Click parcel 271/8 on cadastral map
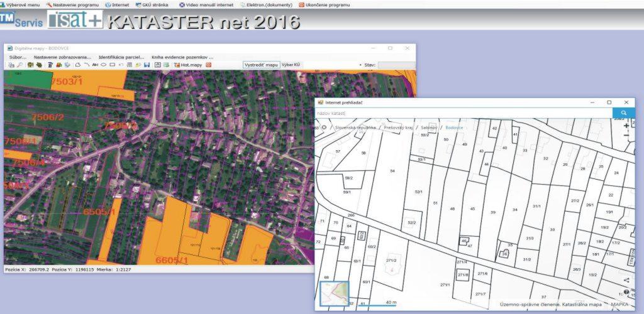 tap(463, 274)
